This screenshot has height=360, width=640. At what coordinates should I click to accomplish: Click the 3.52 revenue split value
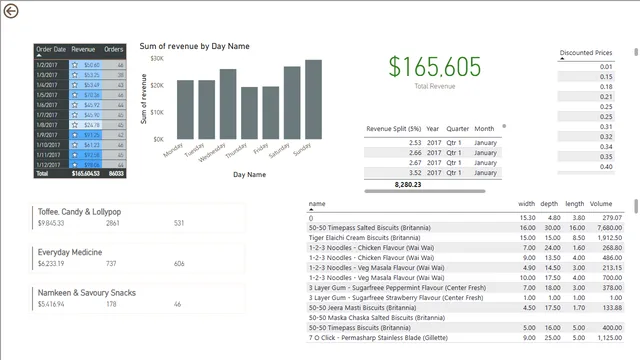[x=415, y=173]
